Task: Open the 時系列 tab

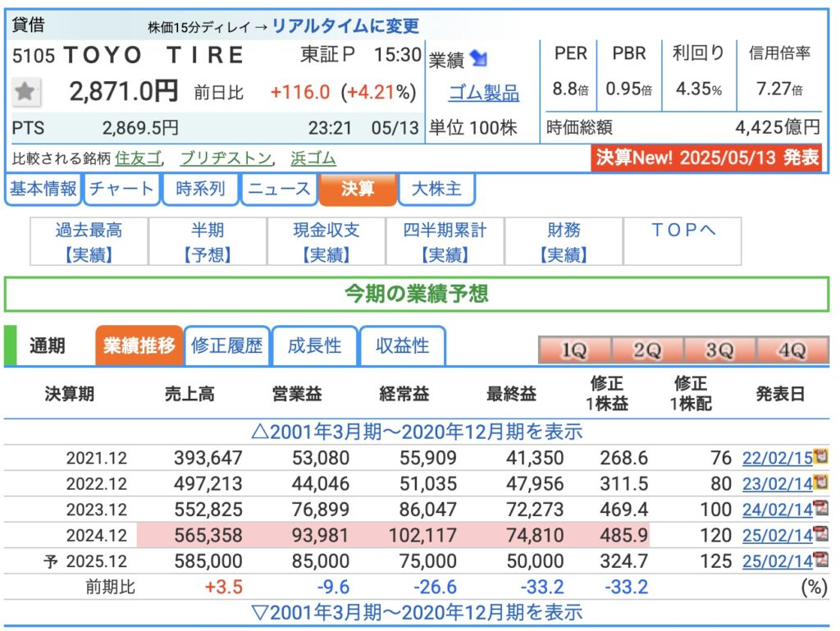Action: (200, 189)
